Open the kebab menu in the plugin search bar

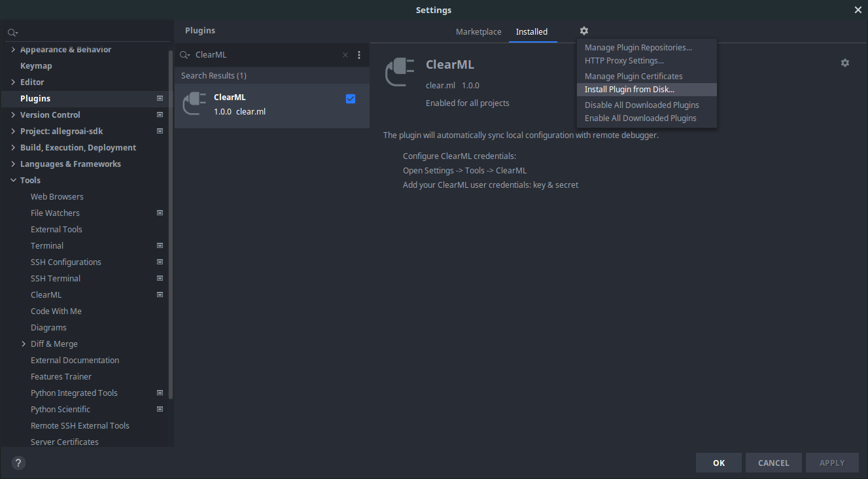point(358,55)
